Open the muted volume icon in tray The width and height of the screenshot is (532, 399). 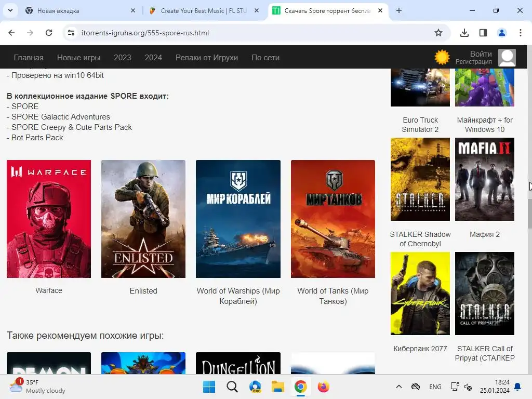pos(468,387)
